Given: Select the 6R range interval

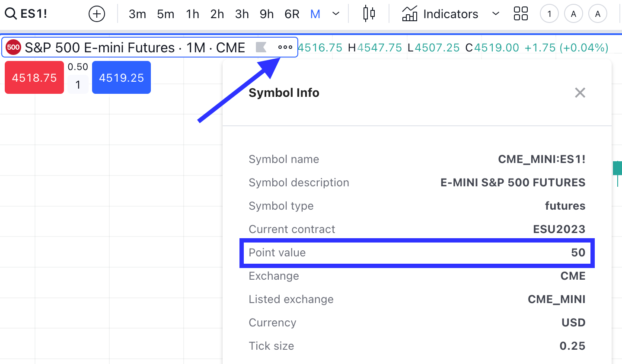Looking at the screenshot, I should click(x=292, y=14).
